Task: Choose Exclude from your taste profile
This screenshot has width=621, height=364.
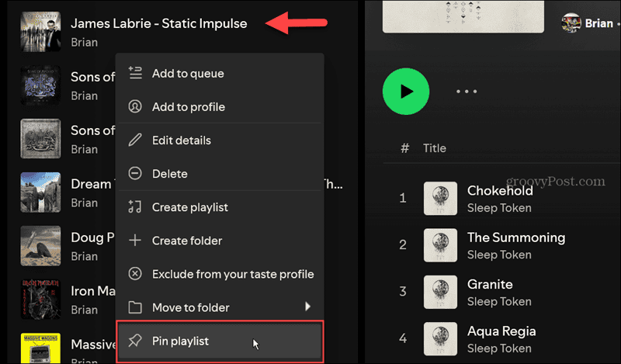Action: (x=220, y=274)
